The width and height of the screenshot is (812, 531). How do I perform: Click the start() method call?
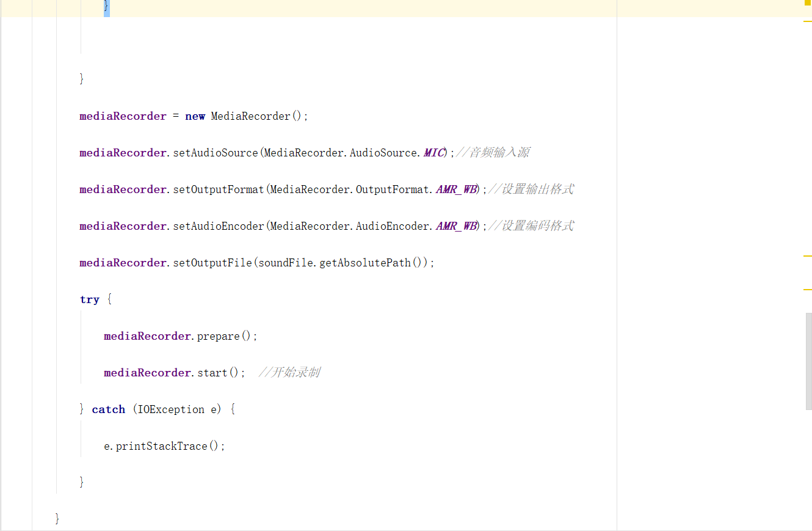pos(219,373)
